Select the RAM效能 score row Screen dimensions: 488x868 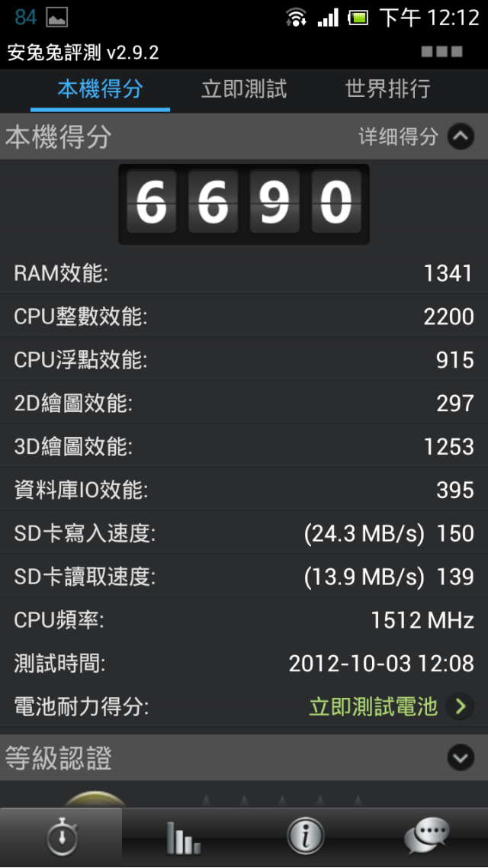[x=244, y=273]
